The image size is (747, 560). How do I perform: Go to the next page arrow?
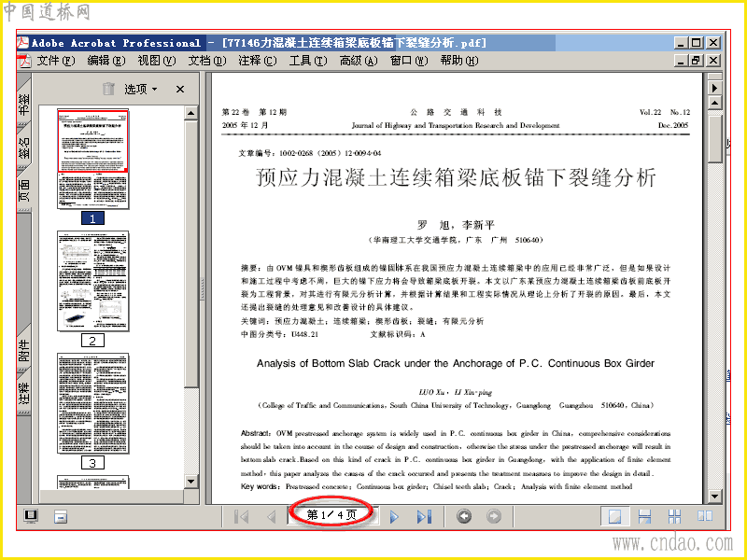point(394,517)
